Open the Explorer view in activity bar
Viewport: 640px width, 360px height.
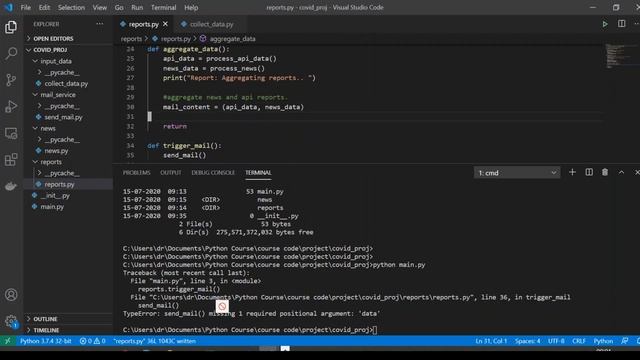[x=11, y=27]
